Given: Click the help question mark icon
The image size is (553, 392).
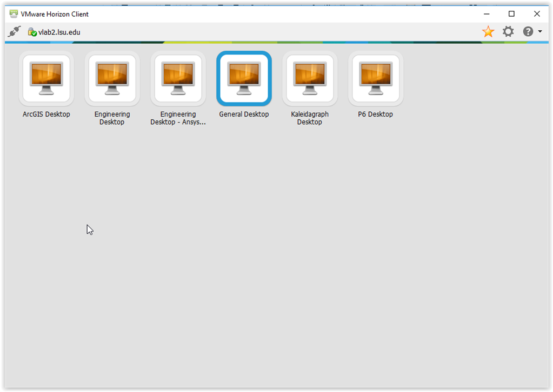Looking at the screenshot, I should coord(528,32).
